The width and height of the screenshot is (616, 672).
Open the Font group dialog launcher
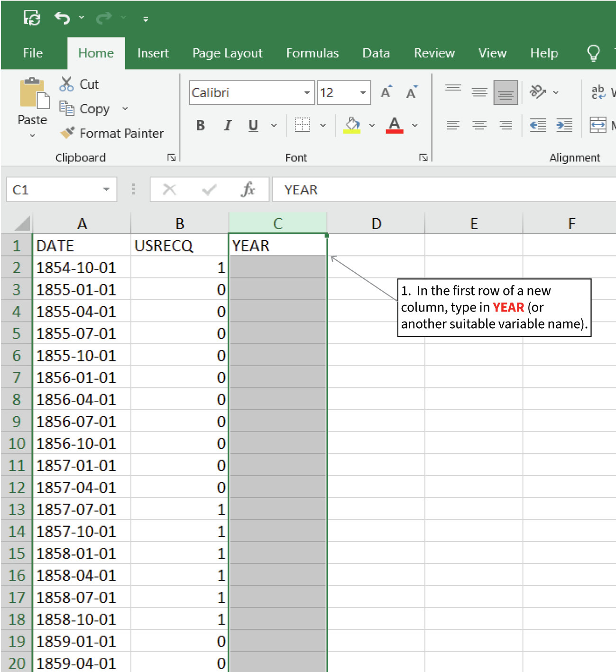[423, 156]
